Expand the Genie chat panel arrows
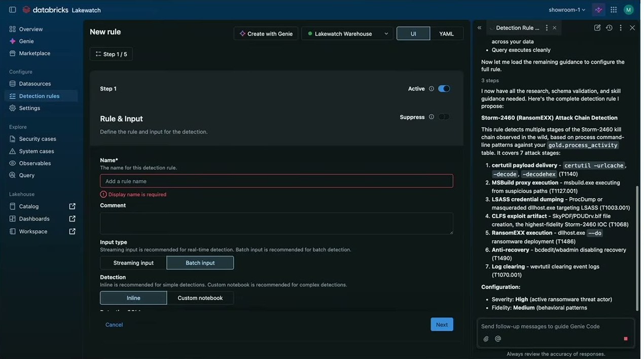Viewport: 644px width, 359px height. coord(479,28)
